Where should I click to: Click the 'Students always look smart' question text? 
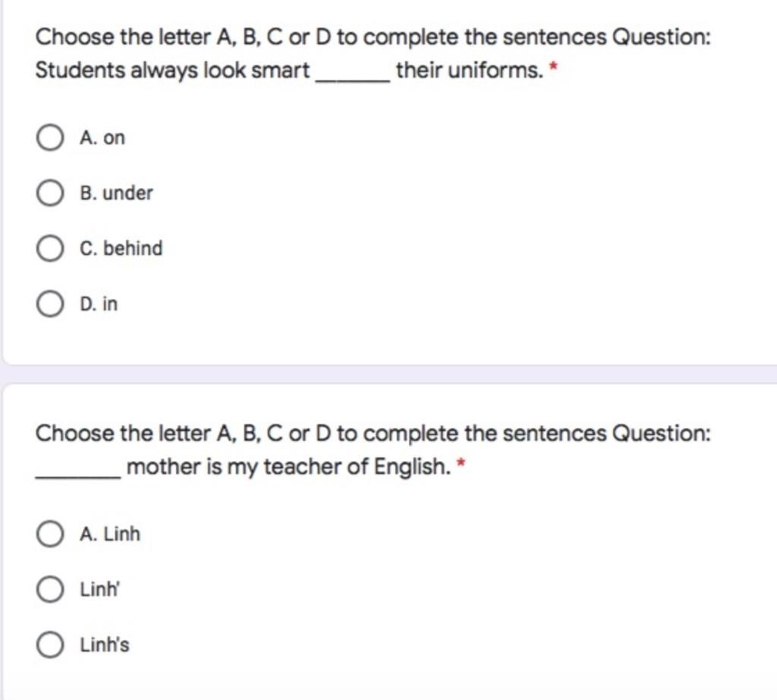pos(172,71)
